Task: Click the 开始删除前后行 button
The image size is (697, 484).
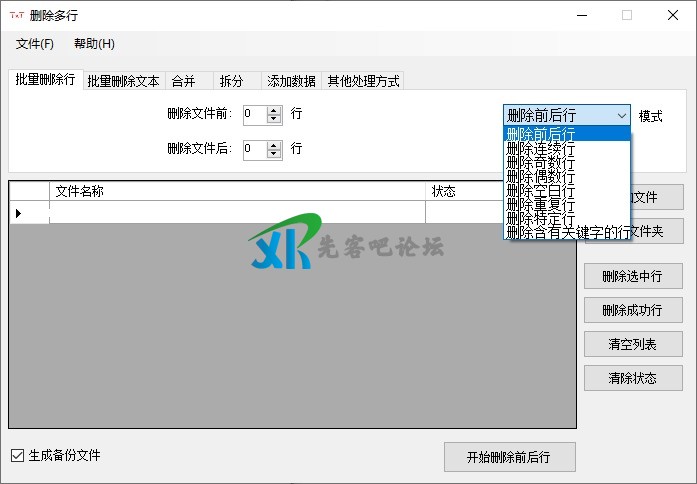Action: click(x=510, y=457)
